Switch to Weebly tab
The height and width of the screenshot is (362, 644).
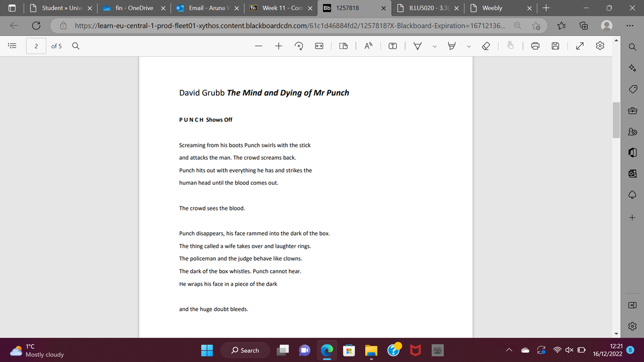500,8
